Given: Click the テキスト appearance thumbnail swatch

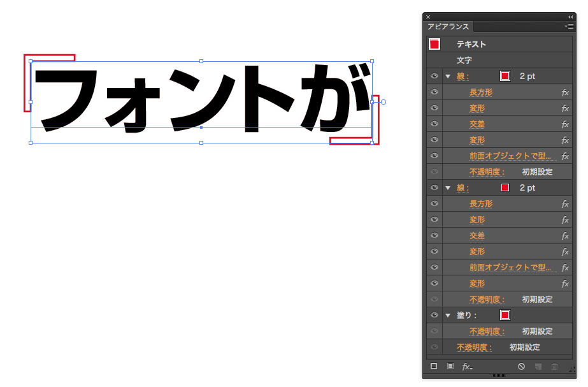Looking at the screenshot, I should tap(434, 44).
